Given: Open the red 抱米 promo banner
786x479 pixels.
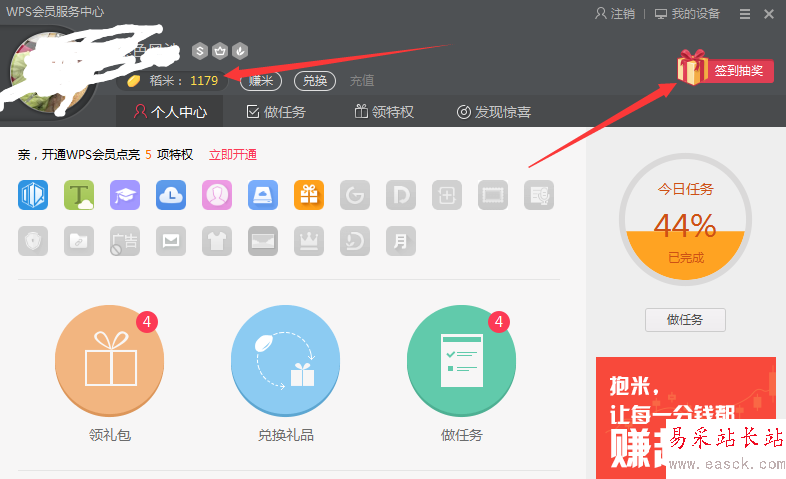Looking at the screenshot, I should coord(686,418).
